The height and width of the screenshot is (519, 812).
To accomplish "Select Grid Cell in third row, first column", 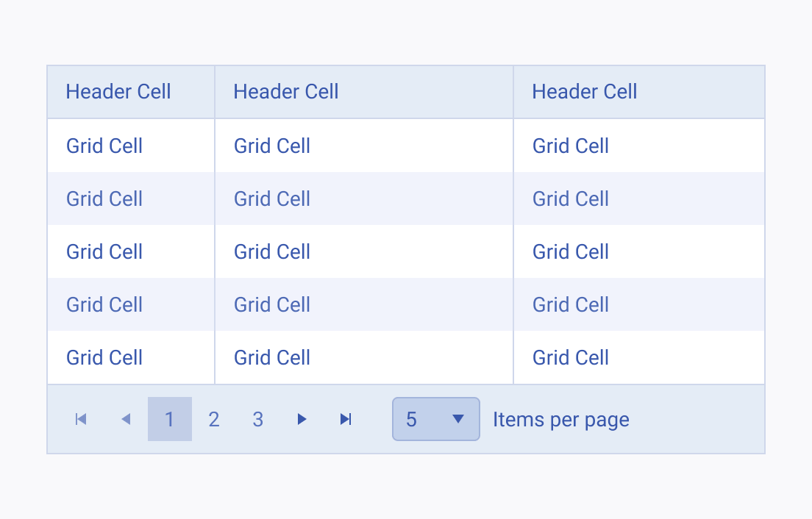I will [x=131, y=252].
